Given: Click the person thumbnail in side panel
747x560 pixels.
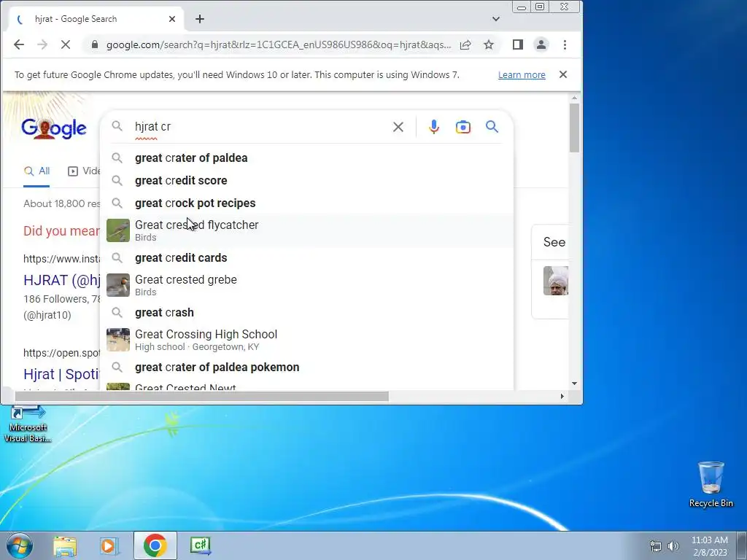Looking at the screenshot, I should (x=555, y=281).
